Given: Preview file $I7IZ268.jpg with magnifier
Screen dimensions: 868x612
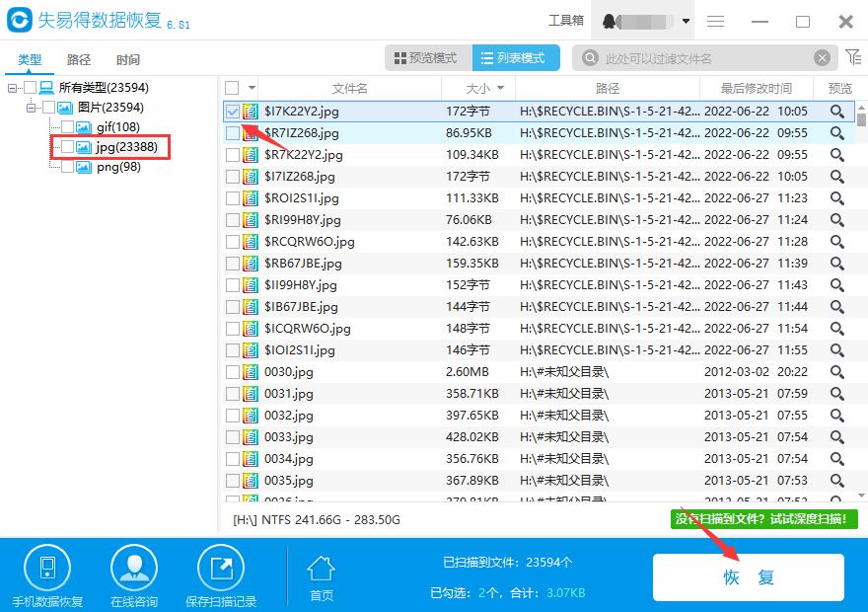Looking at the screenshot, I should pyautogui.click(x=837, y=176).
